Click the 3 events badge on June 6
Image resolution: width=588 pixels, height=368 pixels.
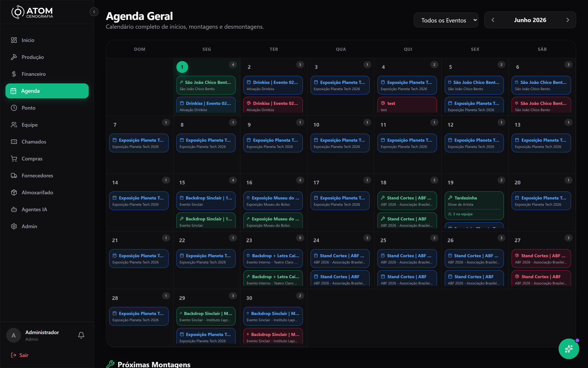click(568, 65)
